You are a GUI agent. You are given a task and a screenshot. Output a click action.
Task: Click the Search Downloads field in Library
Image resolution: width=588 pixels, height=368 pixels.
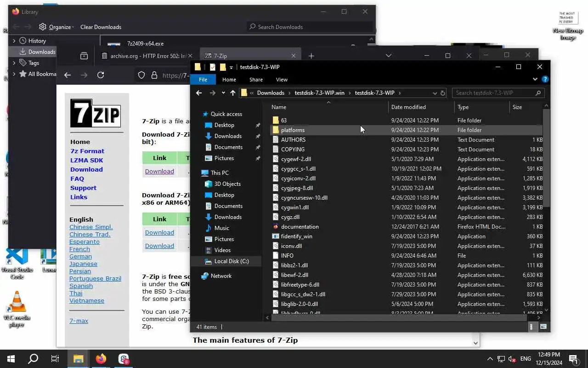[x=310, y=27]
